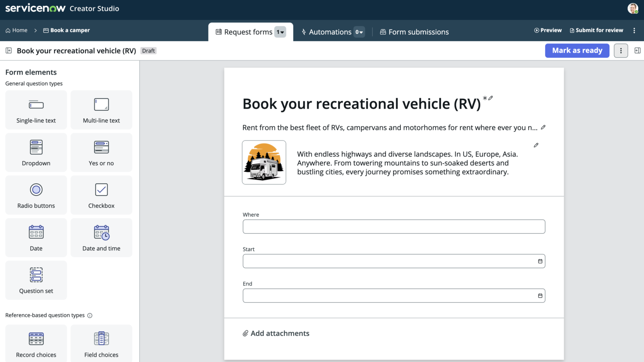Viewport: 644px width, 362px height.
Task: Click inside the Where input field
Action: tap(394, 227)
